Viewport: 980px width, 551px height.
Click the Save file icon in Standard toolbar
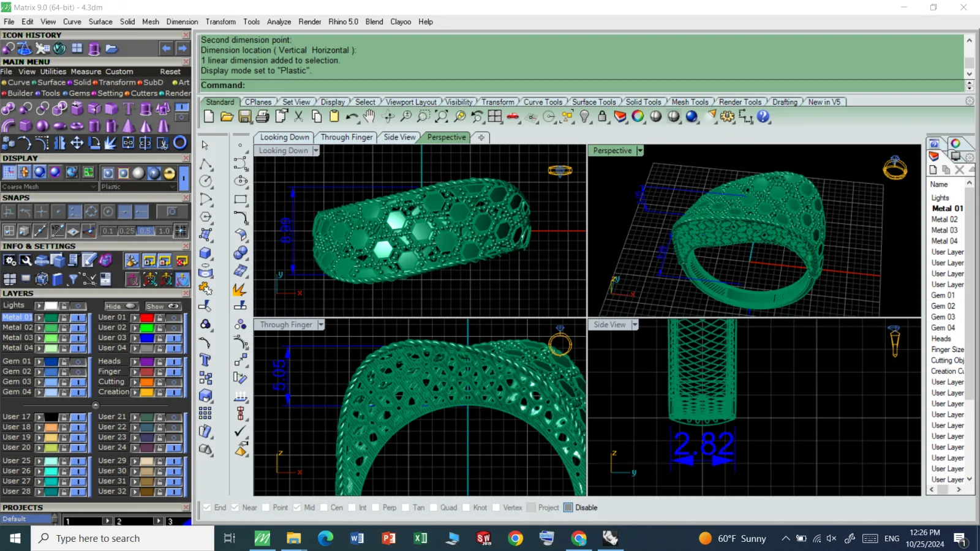pos(244,116)
